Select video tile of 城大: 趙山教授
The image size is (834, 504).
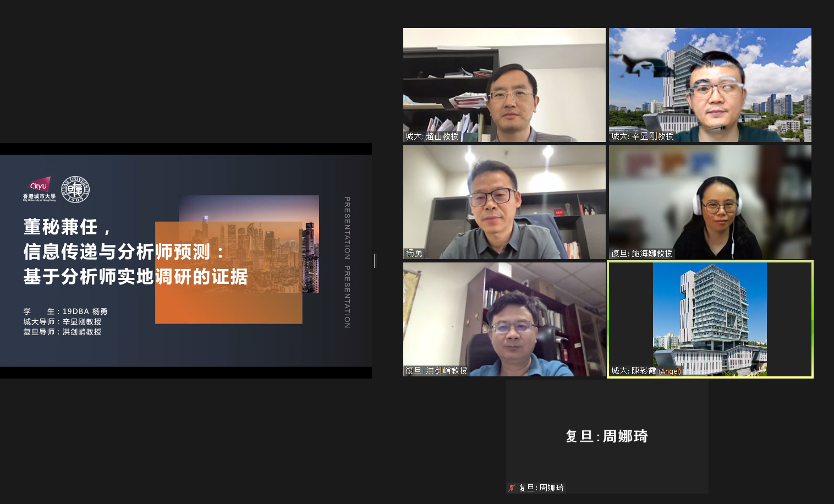pos(504,85)
